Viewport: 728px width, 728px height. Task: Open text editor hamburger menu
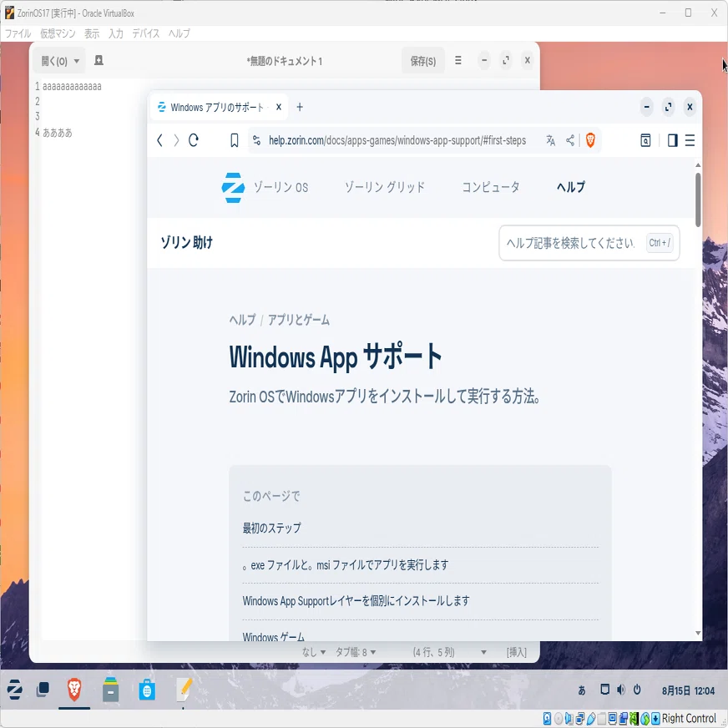pos(458,60)
